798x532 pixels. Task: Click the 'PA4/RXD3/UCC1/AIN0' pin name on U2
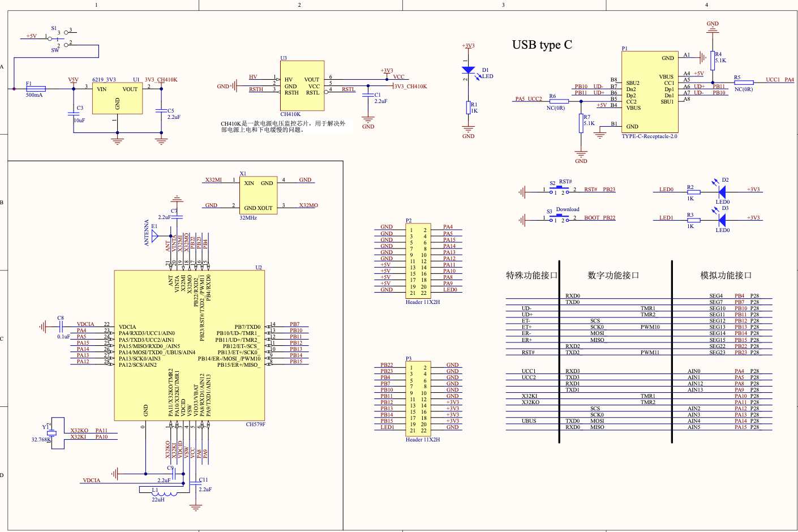(x=147, y=333)
